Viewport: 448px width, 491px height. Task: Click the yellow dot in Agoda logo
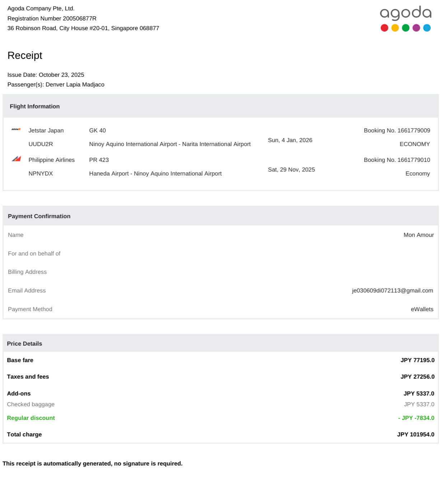395,28
